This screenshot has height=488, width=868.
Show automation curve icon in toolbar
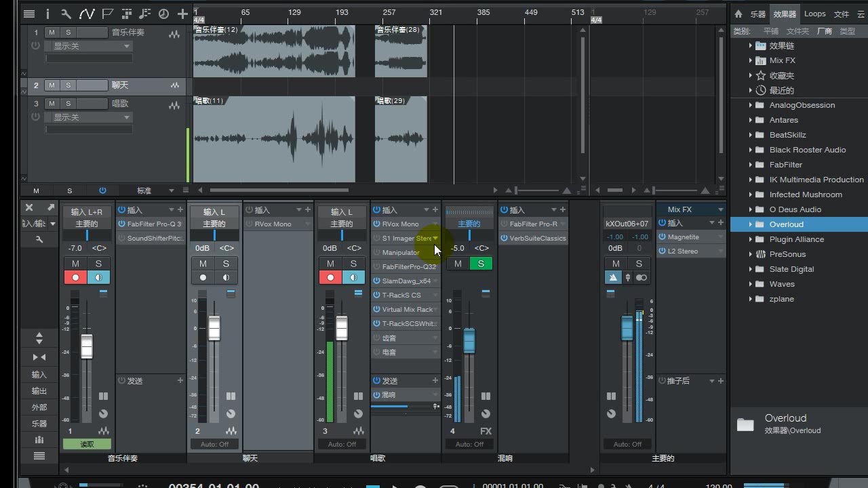[x=87, y=14]
